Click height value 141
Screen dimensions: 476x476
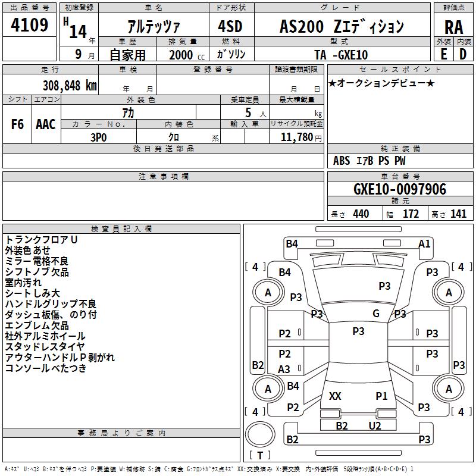458,214
